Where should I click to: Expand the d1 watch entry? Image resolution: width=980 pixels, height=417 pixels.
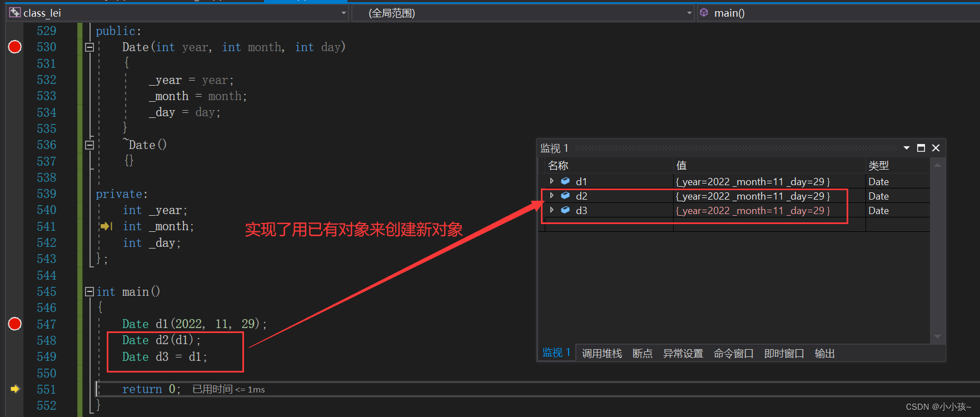click(551, 181)
